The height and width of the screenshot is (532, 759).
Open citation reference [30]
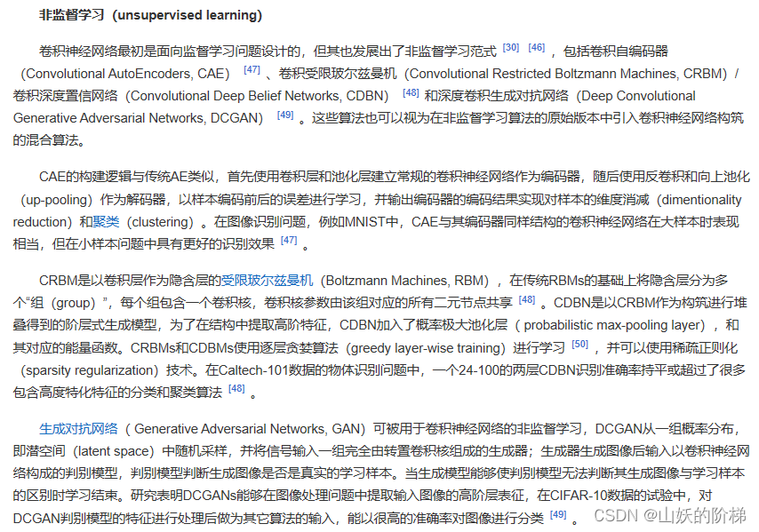click(511, 47)
